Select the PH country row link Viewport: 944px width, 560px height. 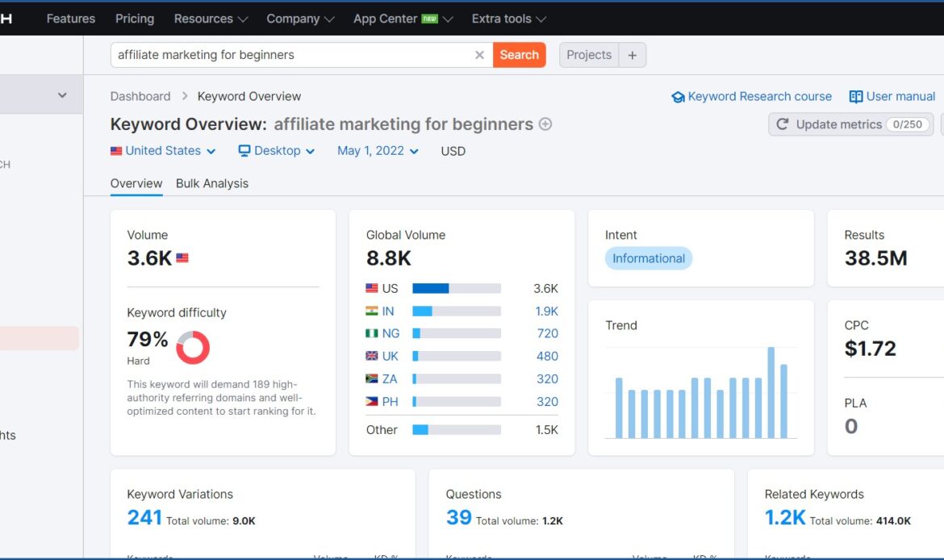point(391,402)
